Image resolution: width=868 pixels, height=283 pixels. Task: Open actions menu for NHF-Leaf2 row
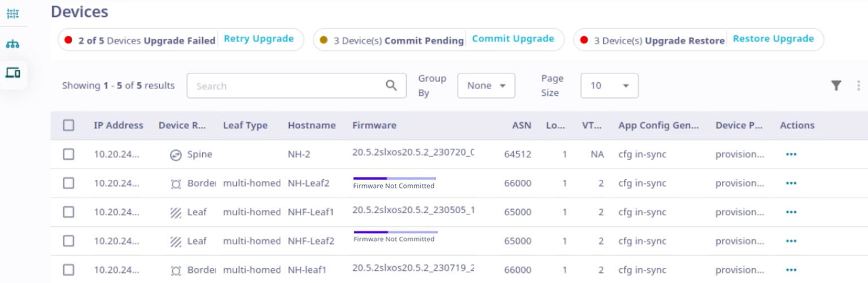(791, 241)
